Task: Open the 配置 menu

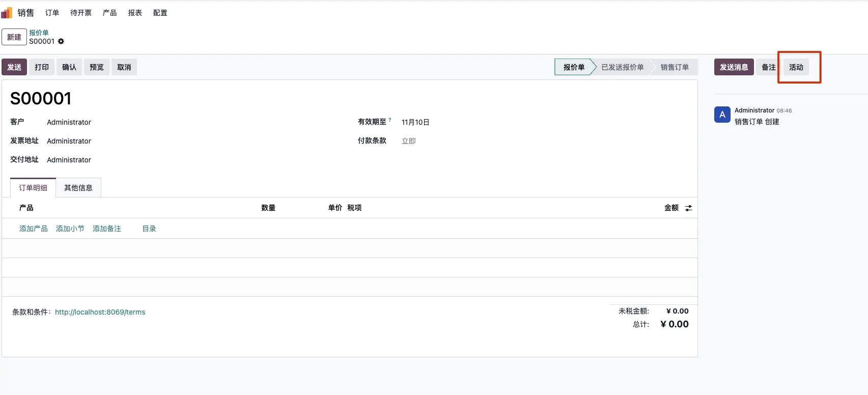Action: (160, 13)
